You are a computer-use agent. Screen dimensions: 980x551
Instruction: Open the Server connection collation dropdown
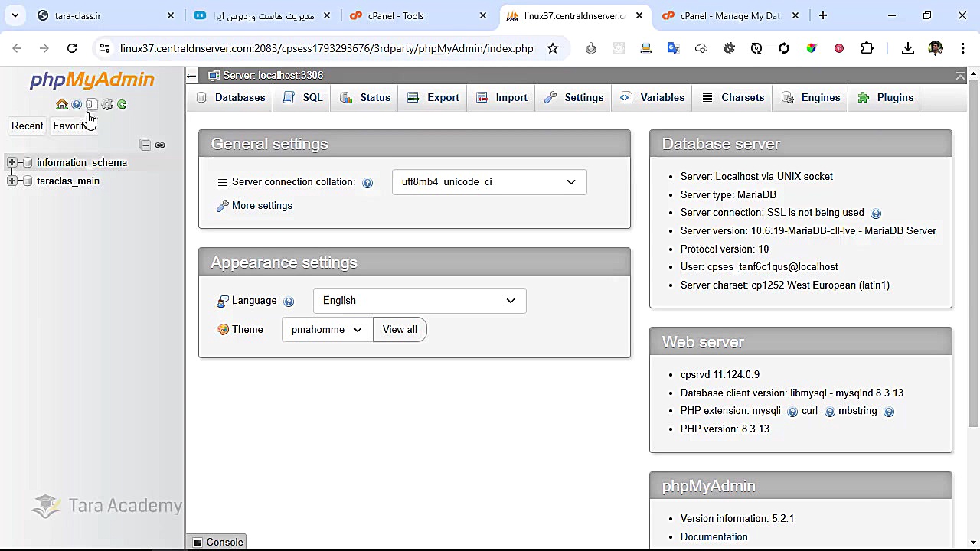point(489,182)
